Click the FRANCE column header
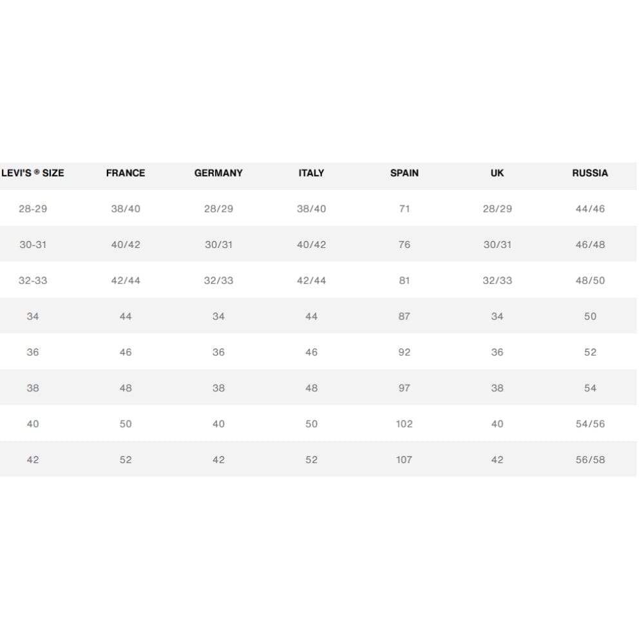644x644 pixels. pos(126,173)
